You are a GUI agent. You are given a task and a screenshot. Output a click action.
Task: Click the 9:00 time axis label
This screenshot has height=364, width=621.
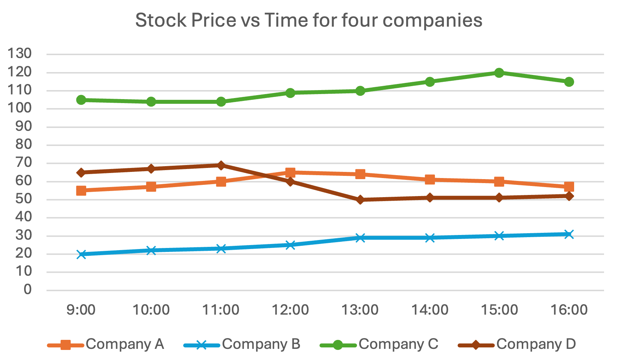81,310
